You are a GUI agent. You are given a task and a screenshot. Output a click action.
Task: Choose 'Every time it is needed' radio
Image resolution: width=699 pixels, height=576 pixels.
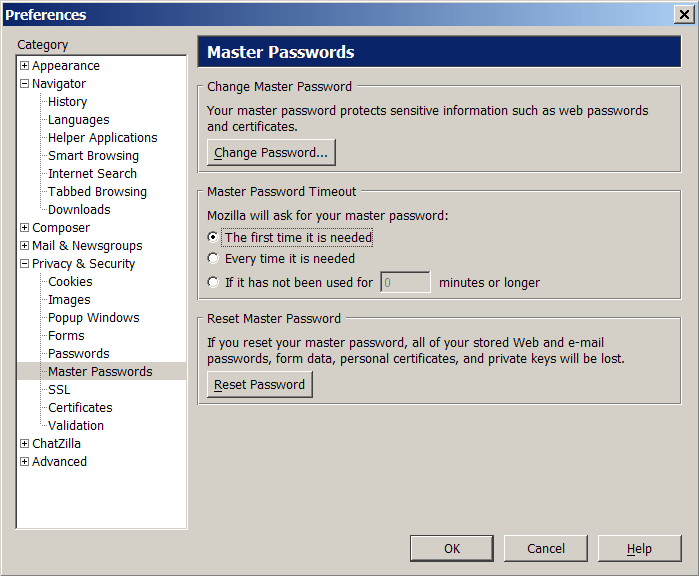pyautogui.click(x=213, y=259)
